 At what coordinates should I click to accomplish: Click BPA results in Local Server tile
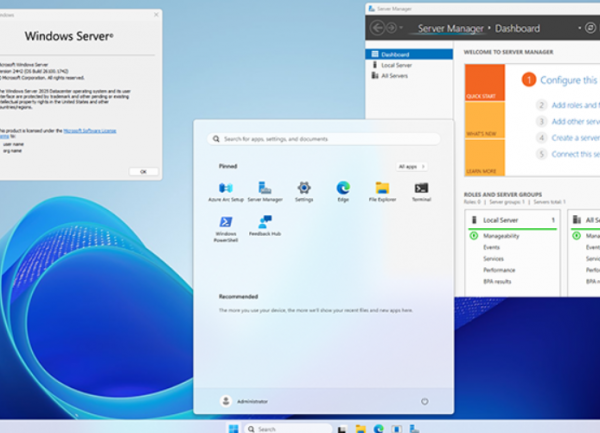497,282
